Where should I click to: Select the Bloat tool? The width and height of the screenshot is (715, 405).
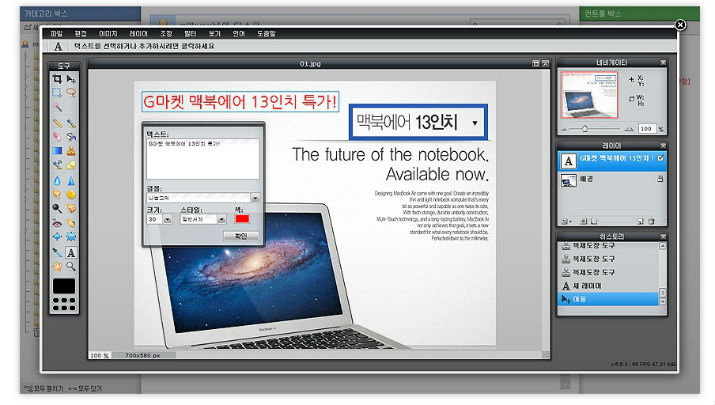(x=57, y=237)
